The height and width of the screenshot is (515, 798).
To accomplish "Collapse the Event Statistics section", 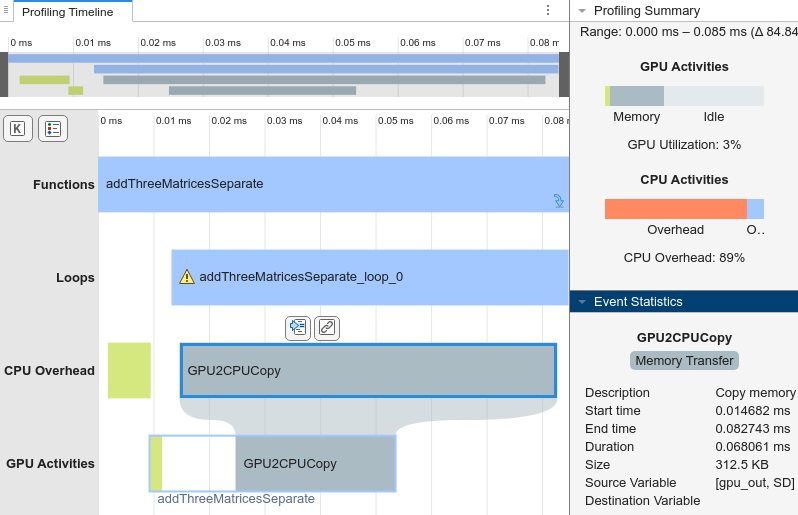I will click(x=582, y=302).
